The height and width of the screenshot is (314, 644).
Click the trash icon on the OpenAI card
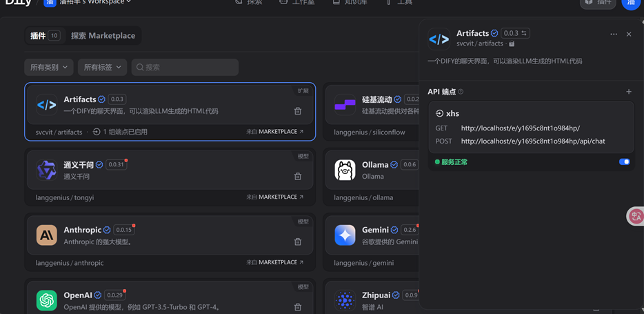click(298, 306)
